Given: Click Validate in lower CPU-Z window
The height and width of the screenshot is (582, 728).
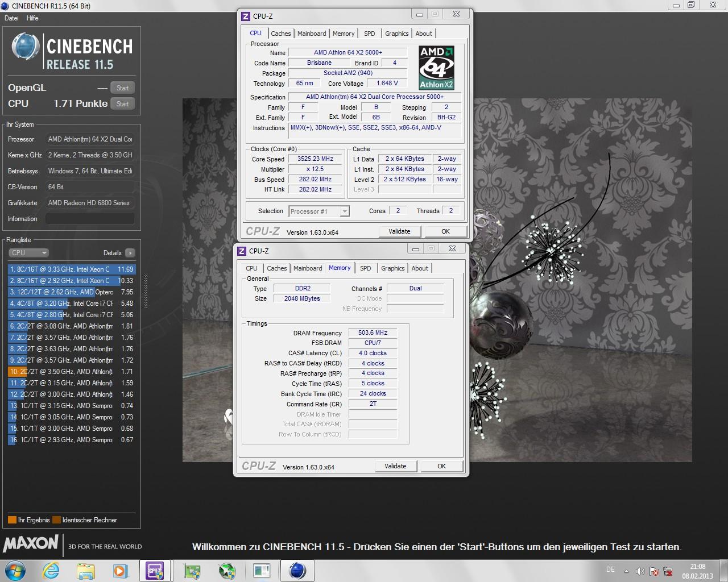Looking at the screenshot, I should click(395, 466).
